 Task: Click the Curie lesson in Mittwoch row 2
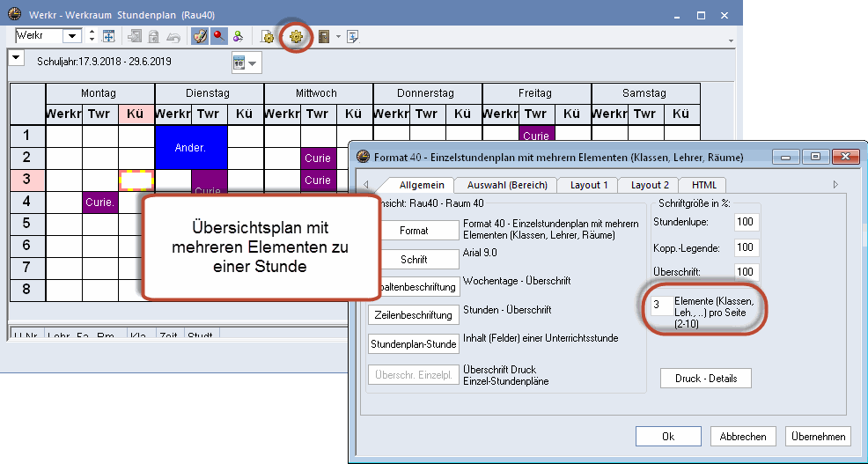click(x=318, y=158)
